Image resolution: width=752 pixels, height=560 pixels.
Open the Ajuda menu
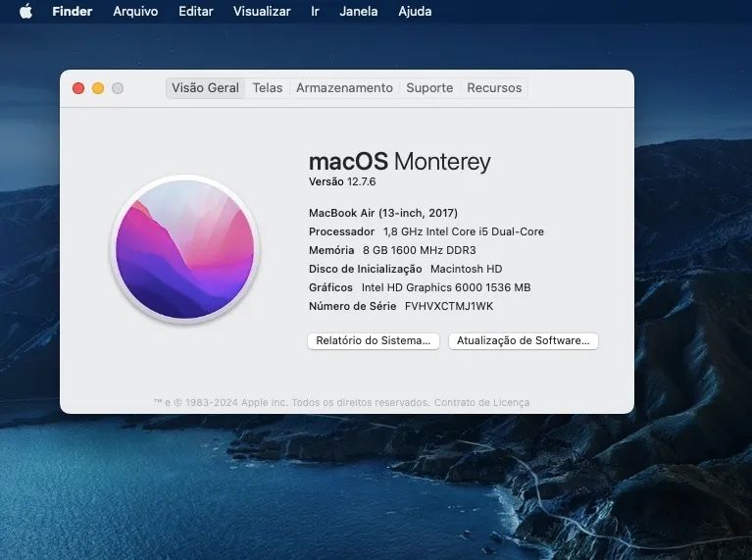pyautogui.click(x=415, y=12)
